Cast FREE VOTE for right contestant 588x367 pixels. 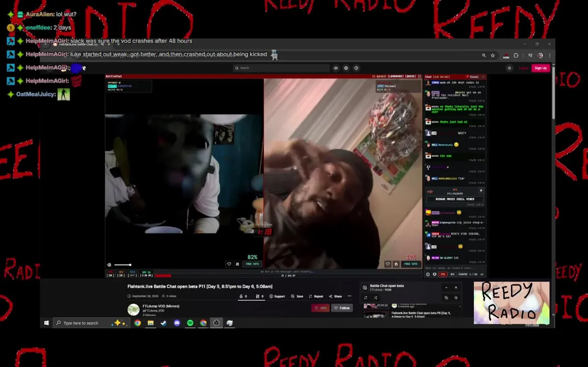click(x=411, y=264)
